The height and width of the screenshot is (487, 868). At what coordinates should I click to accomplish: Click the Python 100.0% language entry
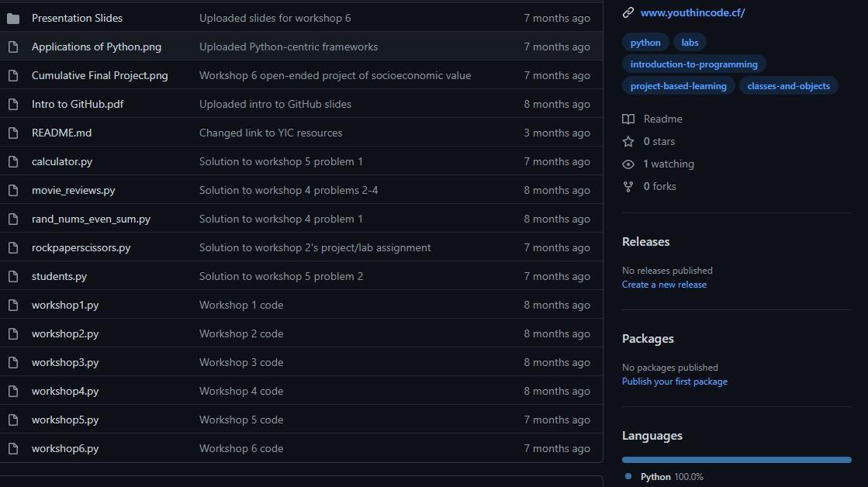point(670,477)
